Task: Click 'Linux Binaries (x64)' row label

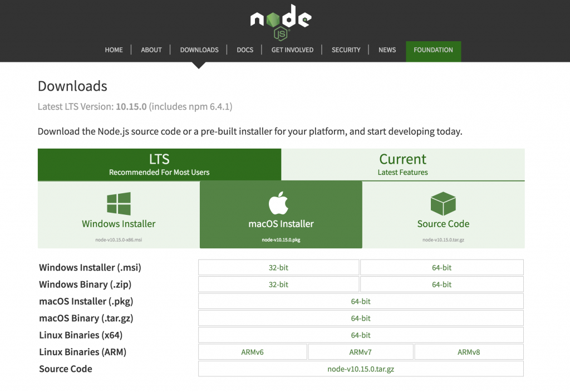Action: coord(81,335)
